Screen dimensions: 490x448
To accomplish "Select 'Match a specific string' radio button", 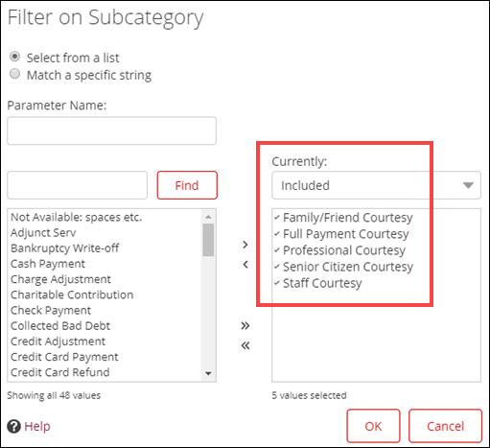I will point(14,74).
